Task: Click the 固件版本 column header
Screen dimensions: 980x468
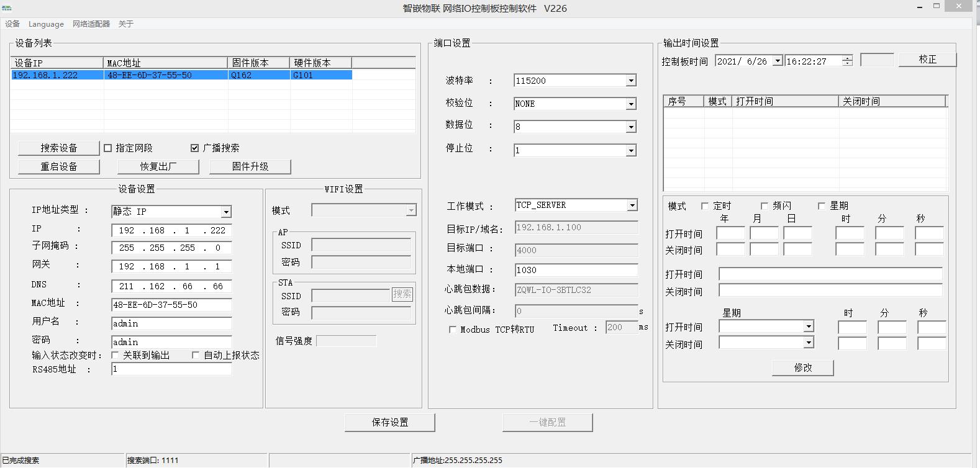Action: 259,63
